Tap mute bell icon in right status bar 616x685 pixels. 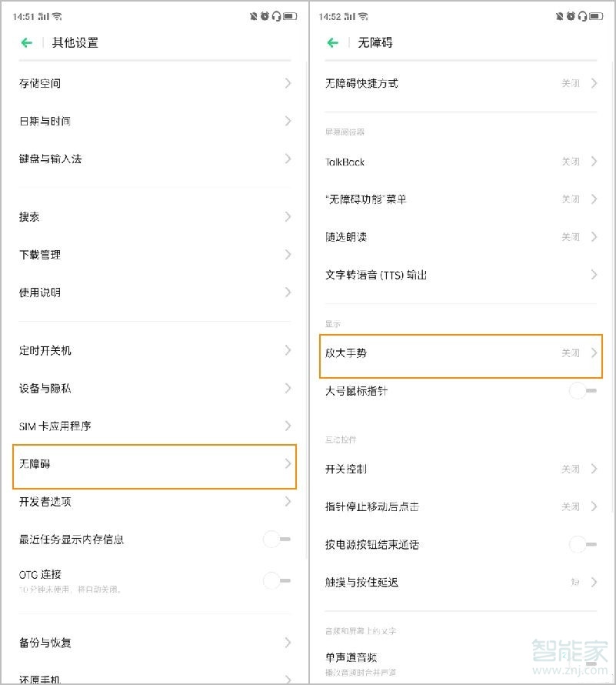560,16
